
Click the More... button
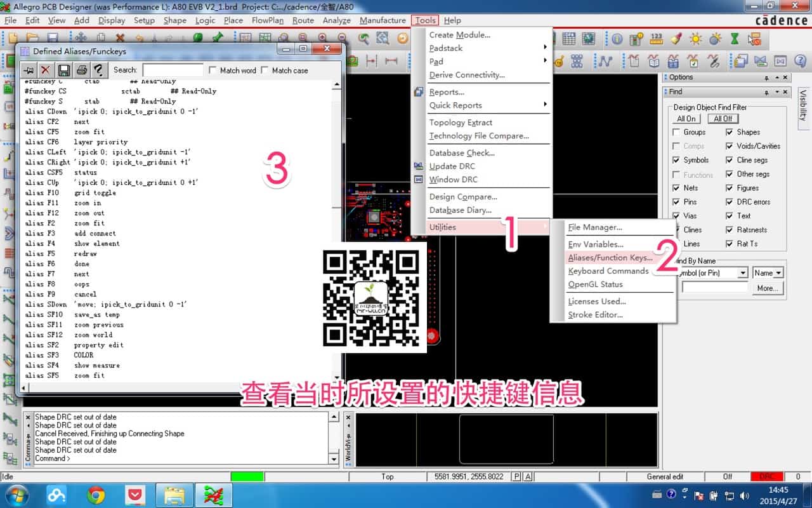coord(768,288)
